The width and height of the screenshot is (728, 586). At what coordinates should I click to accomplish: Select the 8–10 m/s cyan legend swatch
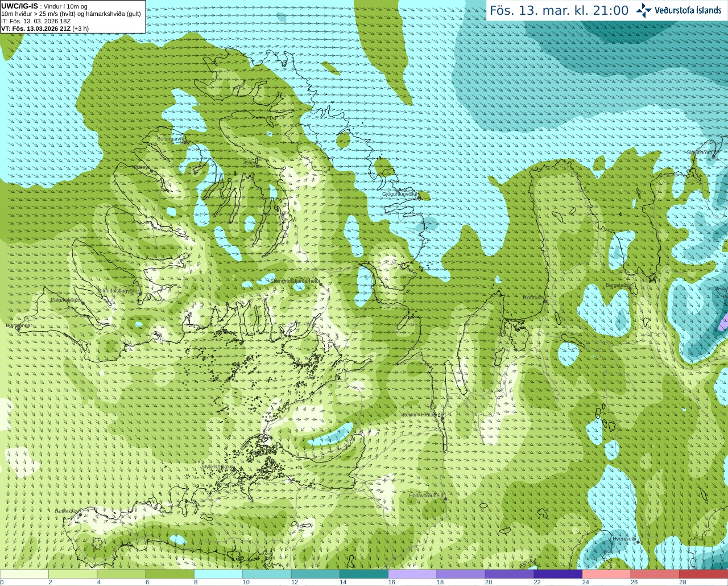218,574
